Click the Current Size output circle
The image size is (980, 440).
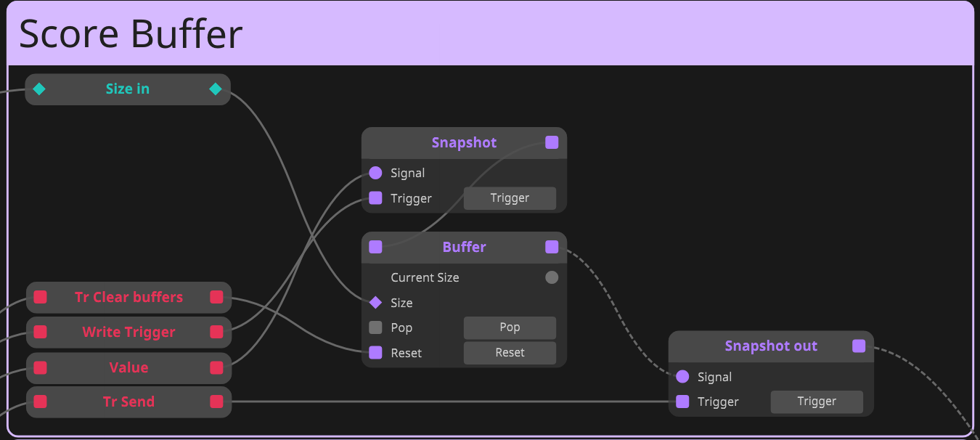coord(552,277)
